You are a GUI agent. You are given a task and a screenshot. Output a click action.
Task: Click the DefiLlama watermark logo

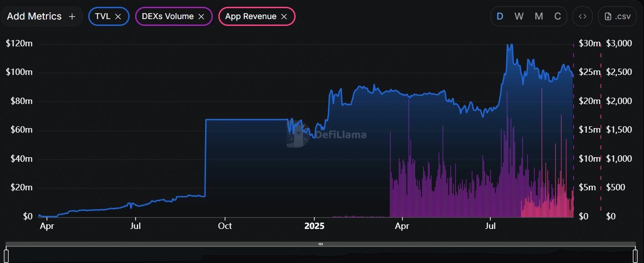pos(327,135)
